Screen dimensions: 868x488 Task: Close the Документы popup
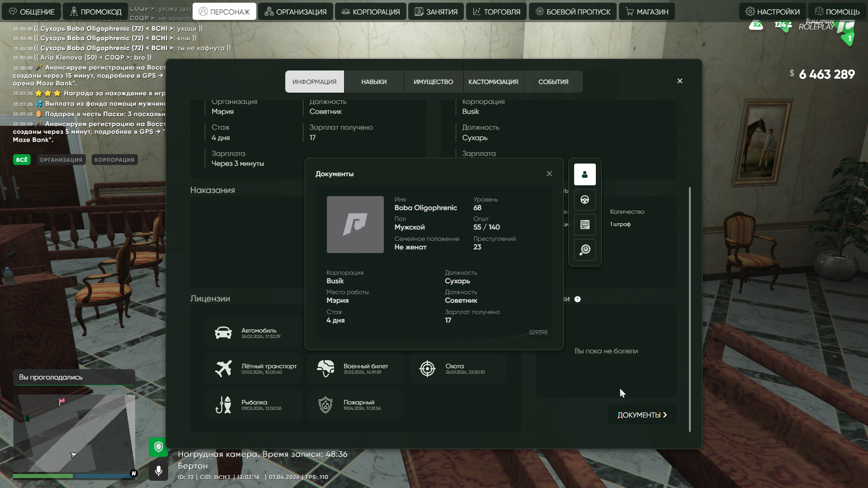point(549,174)
